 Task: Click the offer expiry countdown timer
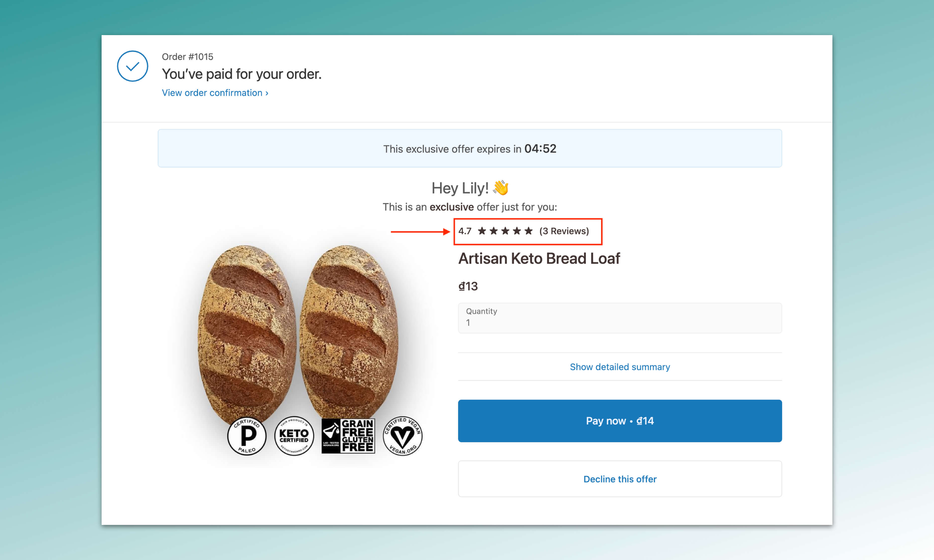(x=540, y=149)
